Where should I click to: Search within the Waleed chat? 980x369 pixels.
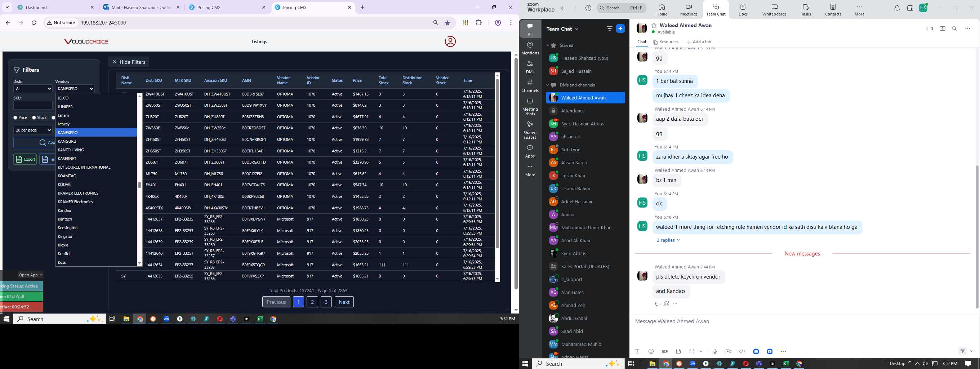pyautogui.click(x=954, y=28)
